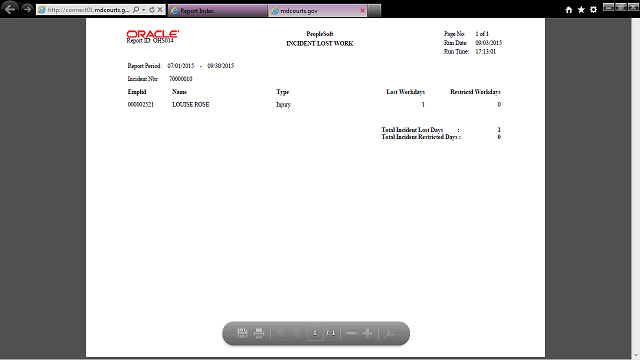Click 'Report ID: OHS014' text
This screenshot has width=640, height=360.
point(150,40)
